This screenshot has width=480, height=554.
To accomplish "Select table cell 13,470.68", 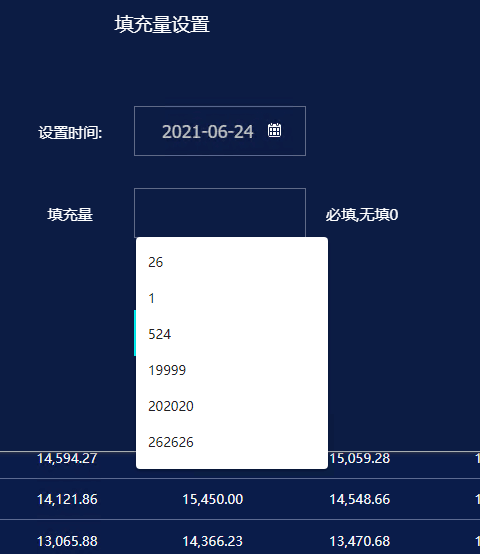I will 360,541.
